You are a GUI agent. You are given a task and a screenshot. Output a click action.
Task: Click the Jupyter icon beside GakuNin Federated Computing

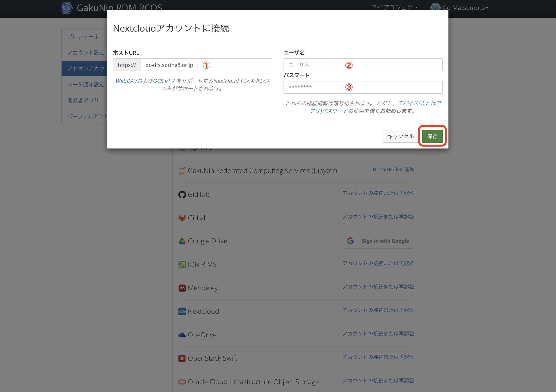click(182, 171)
